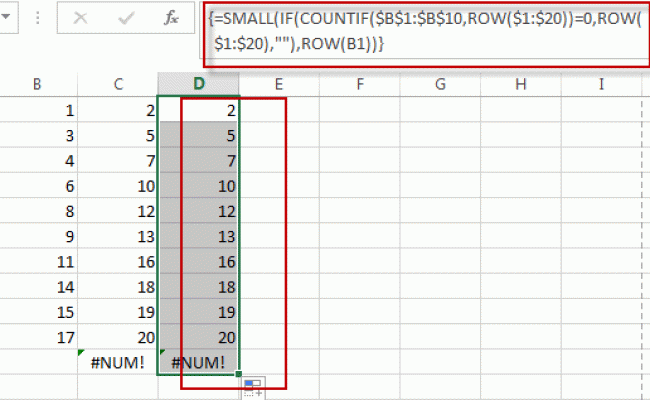Select column E header
Viewport: 650px width, 400px height.
(x=279, y=84)
